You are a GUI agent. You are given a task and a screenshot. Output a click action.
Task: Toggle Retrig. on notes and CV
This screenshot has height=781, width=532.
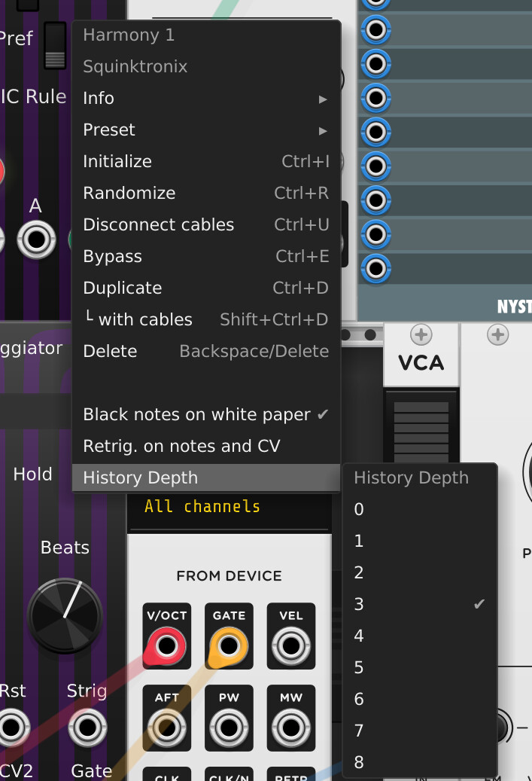pyautogui.click(x=206, y=446)
